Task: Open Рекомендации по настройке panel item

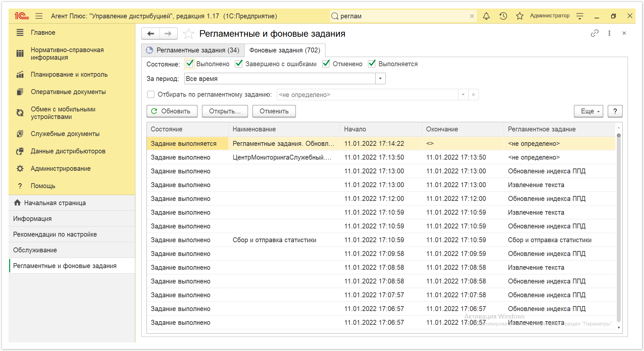Action: pyautogui.click(x=72, y=234)
